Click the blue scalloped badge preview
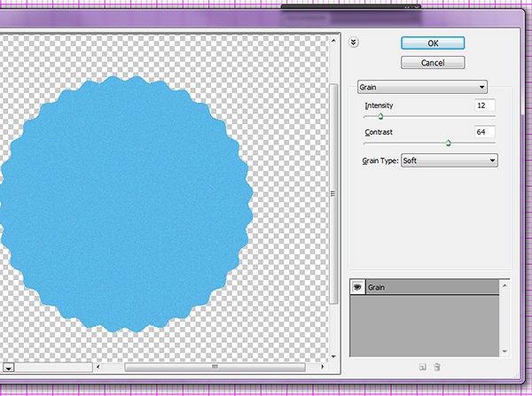 pos(126,204)
